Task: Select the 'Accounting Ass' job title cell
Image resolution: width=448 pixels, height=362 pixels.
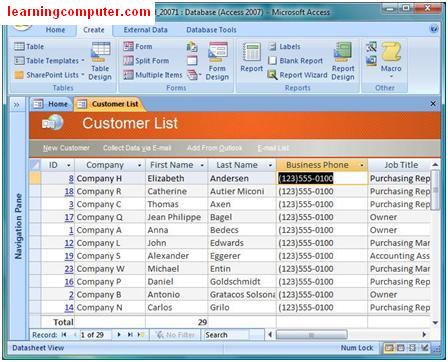Action: coord(399,256)
